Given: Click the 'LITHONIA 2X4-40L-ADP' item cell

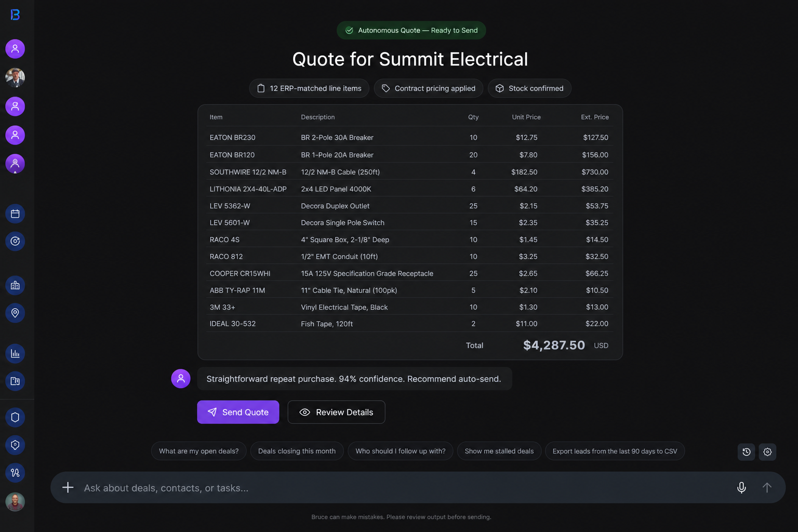Looking at the screenshot, I should coord(248,189).
